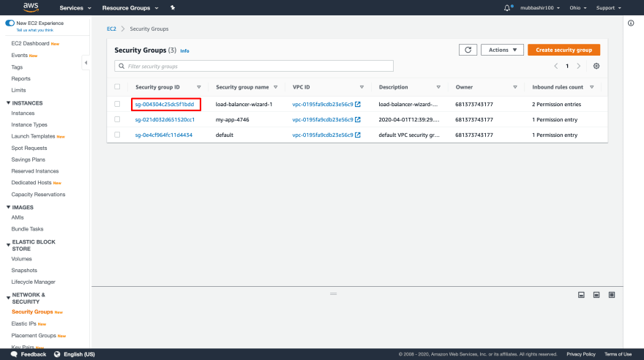The image size is (644, 360).
Task: Go to next page arrow
Action: click(x=579, y=66)
